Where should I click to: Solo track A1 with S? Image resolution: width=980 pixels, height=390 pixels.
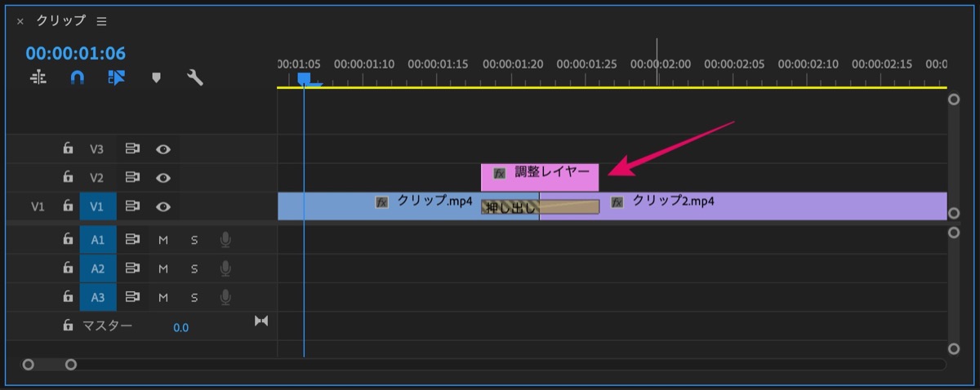(194, 240)
